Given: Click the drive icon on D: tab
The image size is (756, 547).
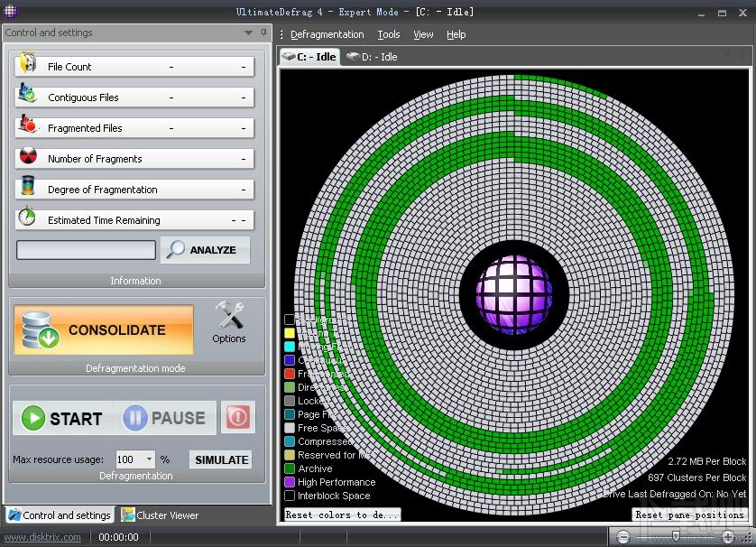Looking at the screenshot, I should (x=353, y=57).
